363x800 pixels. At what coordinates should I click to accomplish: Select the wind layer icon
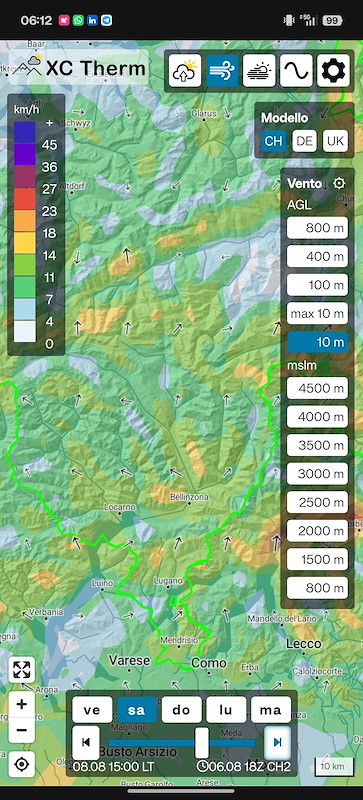pos(223,71)
